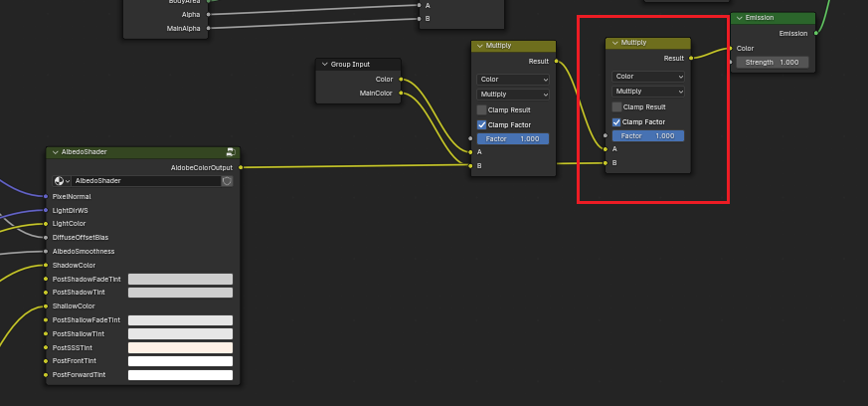Collapse the AlbedoShader node using its header chevron
This screenshot has width=868, height=406.
55,152
